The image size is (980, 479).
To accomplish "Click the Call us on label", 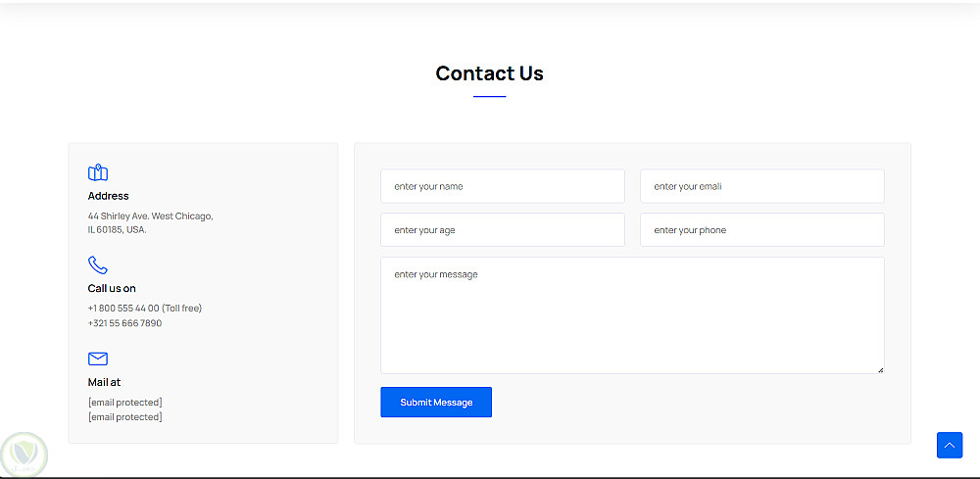I will (112, 289).
